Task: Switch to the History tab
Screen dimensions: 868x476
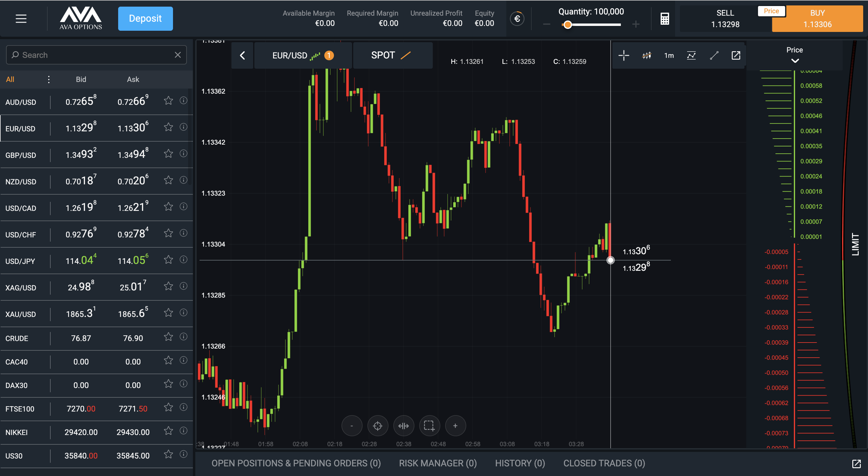Action: (520, 463)
